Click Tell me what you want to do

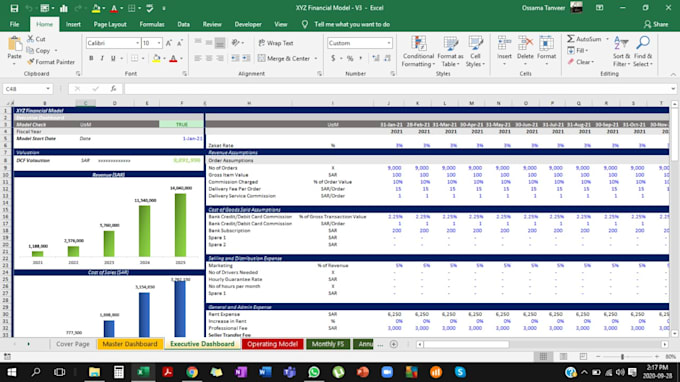tap(352, 24)
